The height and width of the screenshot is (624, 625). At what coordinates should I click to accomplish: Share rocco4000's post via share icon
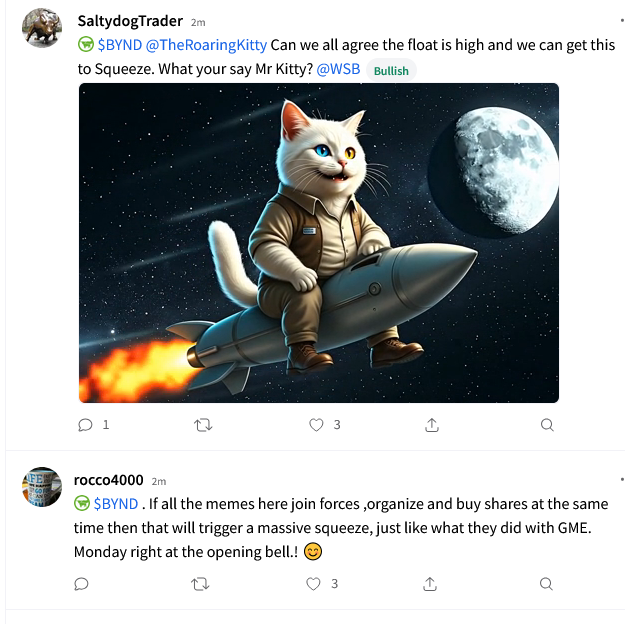(x=430, y=584)
